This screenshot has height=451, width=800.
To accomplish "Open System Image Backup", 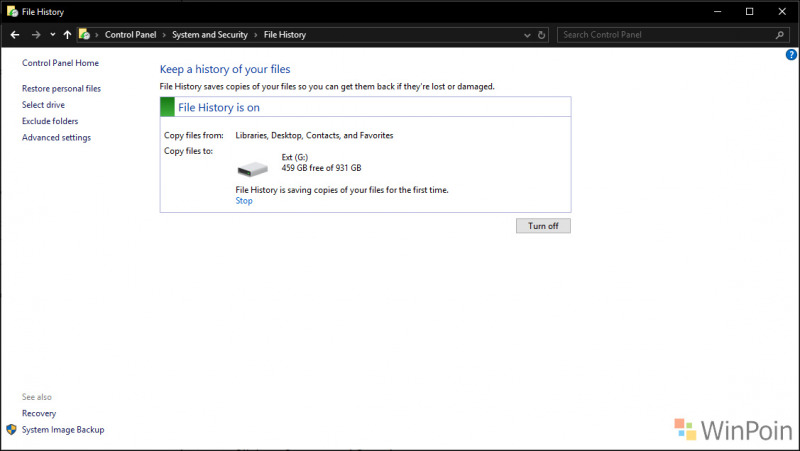I will coord(63,430).
